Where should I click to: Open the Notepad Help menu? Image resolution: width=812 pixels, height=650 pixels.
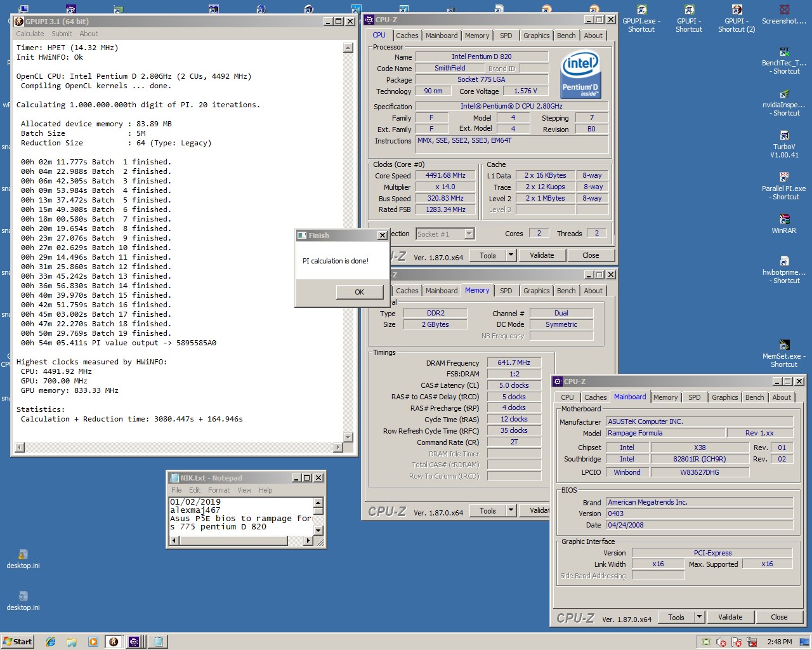[266, 490]
